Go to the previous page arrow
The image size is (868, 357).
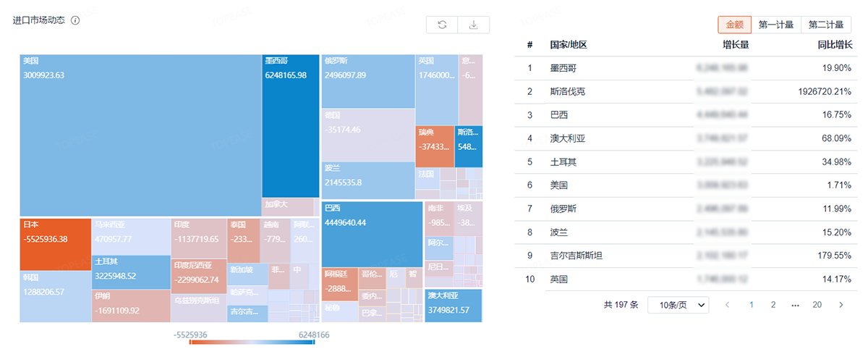click(728, 305)
